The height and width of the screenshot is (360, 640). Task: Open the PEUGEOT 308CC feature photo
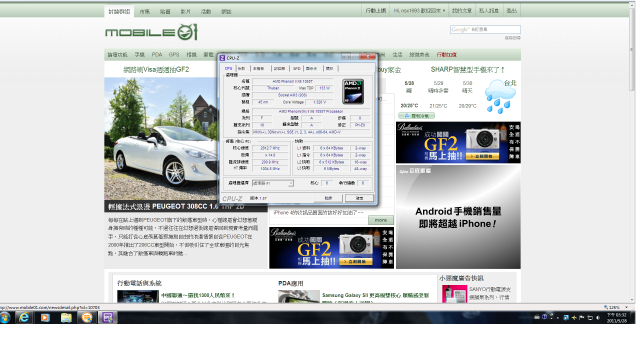tap(161, 139)
